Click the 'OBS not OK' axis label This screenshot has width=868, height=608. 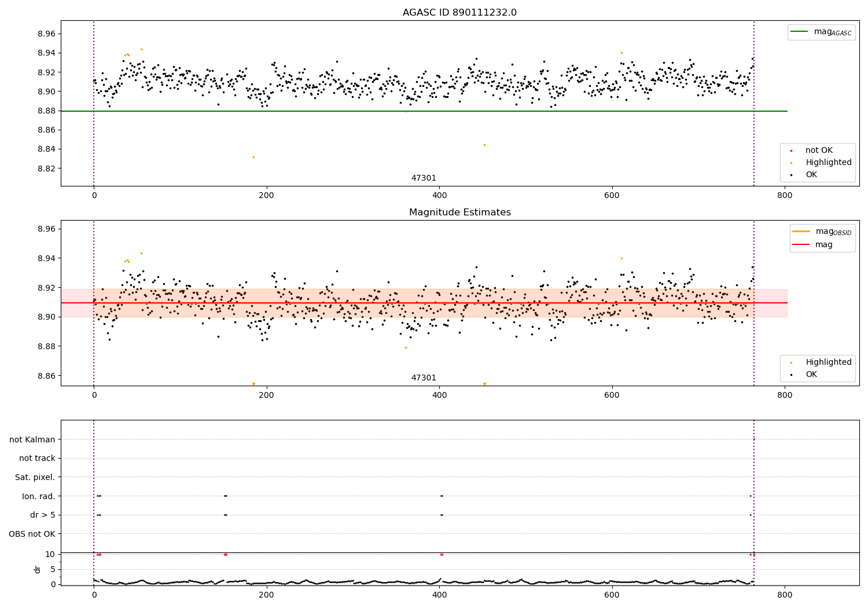tap(32, 534)
